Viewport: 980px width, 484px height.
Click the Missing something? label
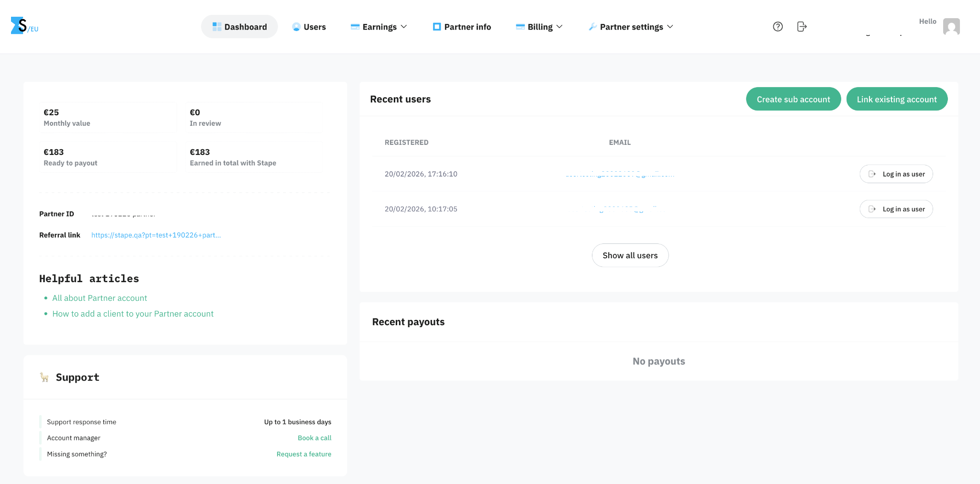[77, 454]
